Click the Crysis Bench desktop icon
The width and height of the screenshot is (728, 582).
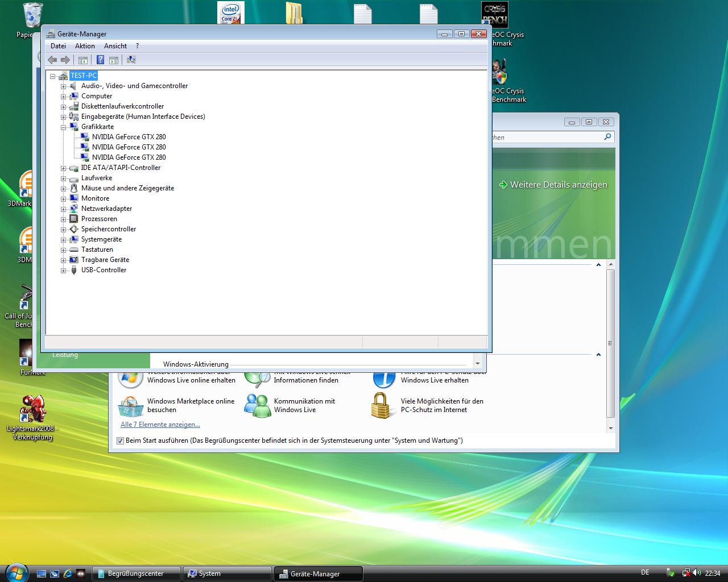click(495, 14)
